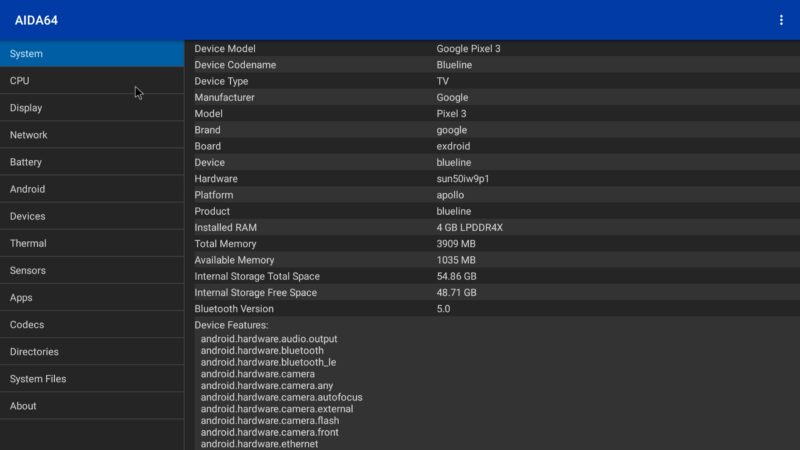Screen dimensions: 800x450
Task: Open the three-dot overflow menu
Action: coord(781,20)
